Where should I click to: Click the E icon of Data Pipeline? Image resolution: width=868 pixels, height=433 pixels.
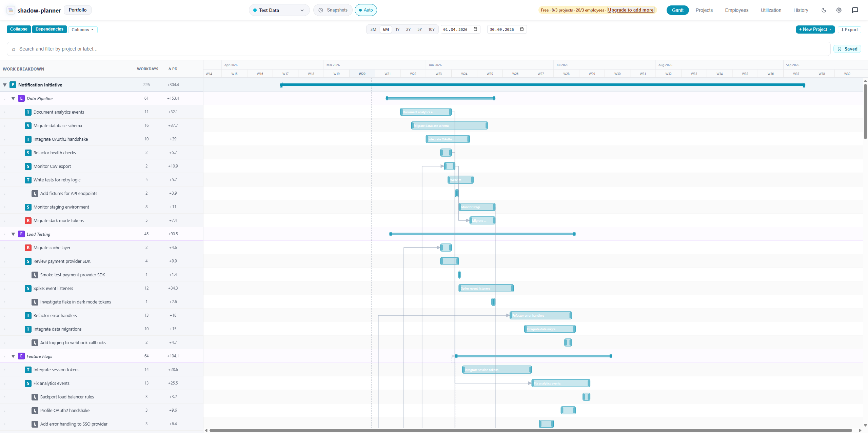pos(21,98)
